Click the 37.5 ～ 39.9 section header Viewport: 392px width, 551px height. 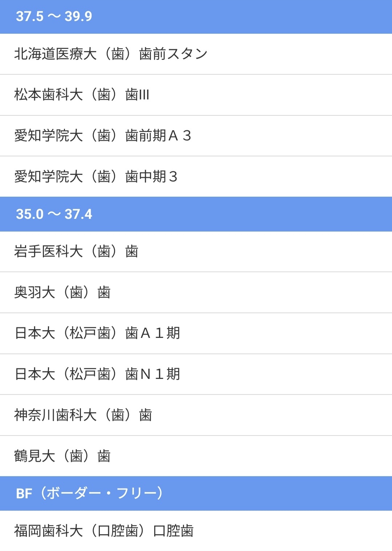[54, 16]
